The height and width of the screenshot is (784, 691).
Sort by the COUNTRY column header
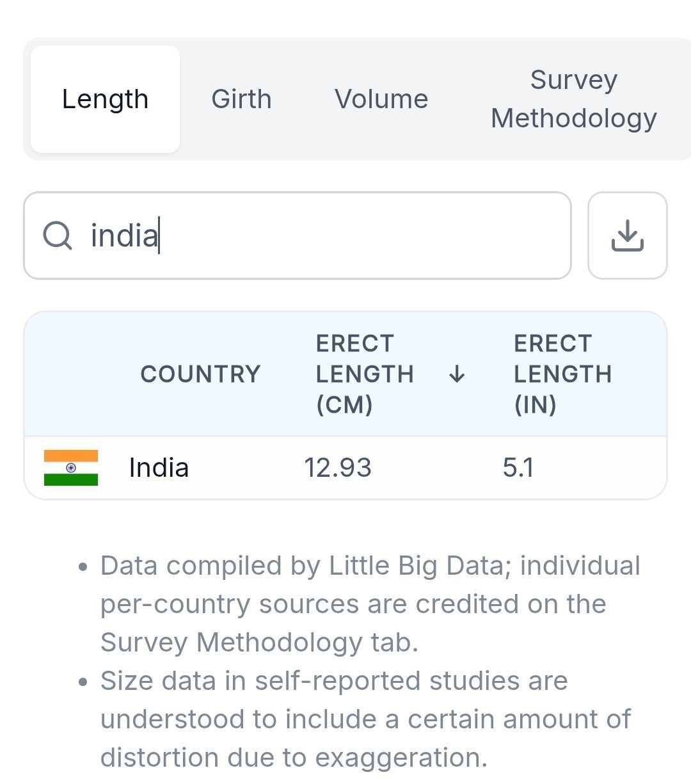coord(200,374)
